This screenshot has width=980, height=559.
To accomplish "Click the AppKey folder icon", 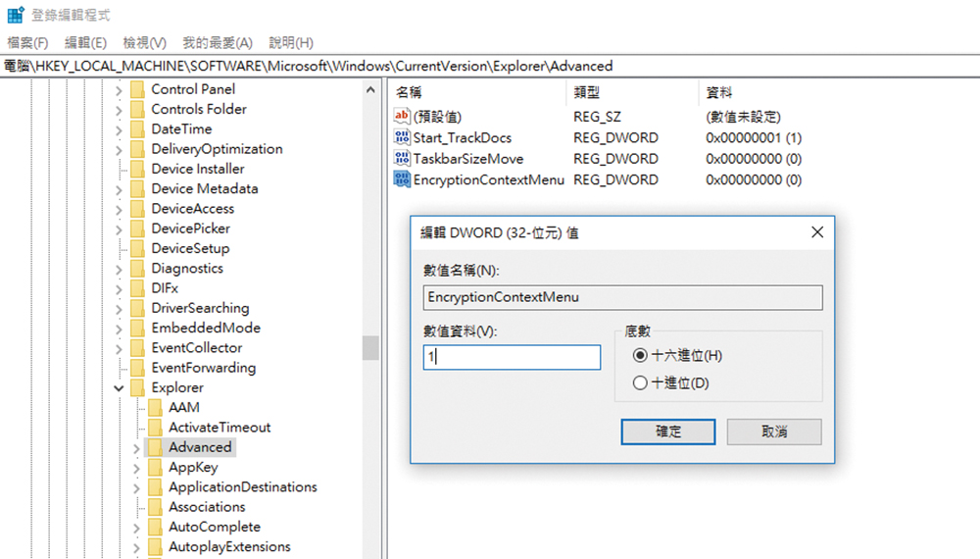I will [155, 468].
